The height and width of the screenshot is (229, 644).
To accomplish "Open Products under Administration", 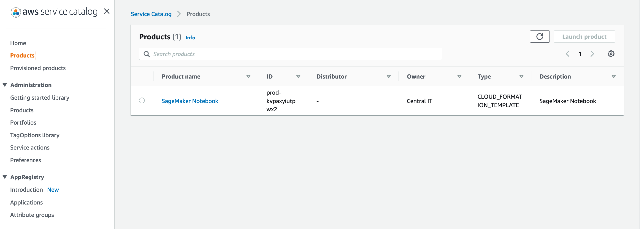I will tap(22, 110).
